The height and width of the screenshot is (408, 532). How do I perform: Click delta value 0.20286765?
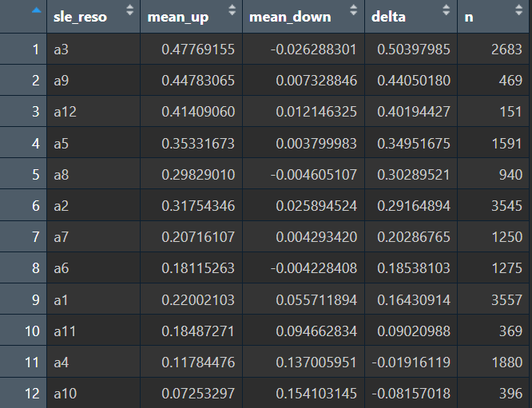[414, 237]
